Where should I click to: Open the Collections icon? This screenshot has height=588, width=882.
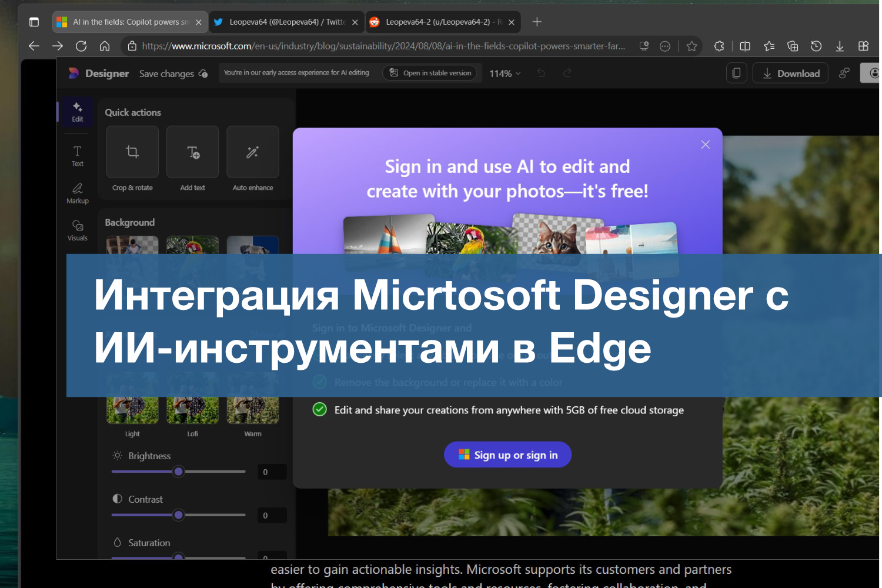point(793,46)
